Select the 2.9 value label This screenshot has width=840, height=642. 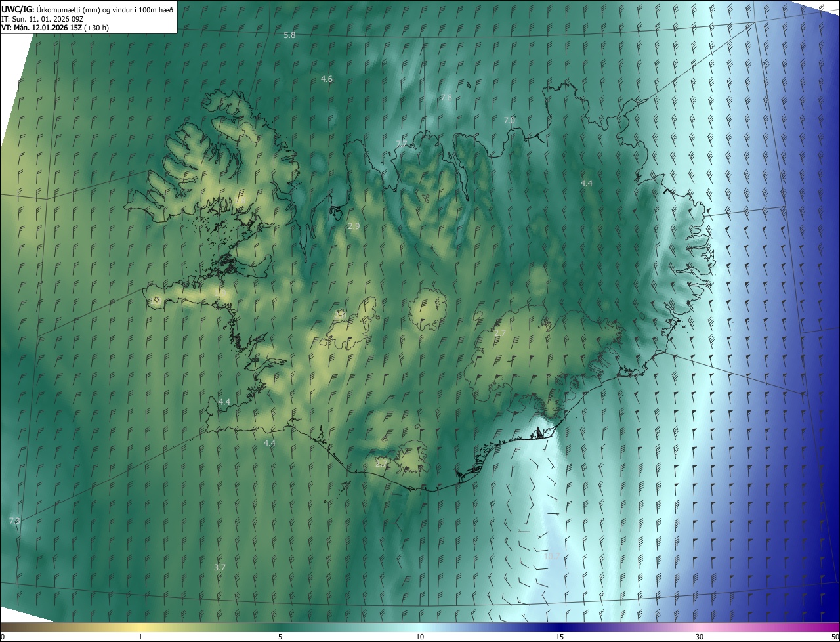pyautogui.click(x=354, y=226)
